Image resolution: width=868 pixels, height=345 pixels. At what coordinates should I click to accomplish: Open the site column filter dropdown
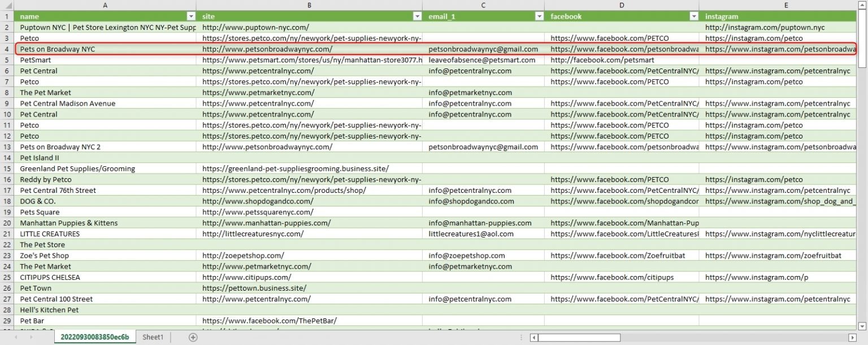pyautogui.click(x=417, y=16)
